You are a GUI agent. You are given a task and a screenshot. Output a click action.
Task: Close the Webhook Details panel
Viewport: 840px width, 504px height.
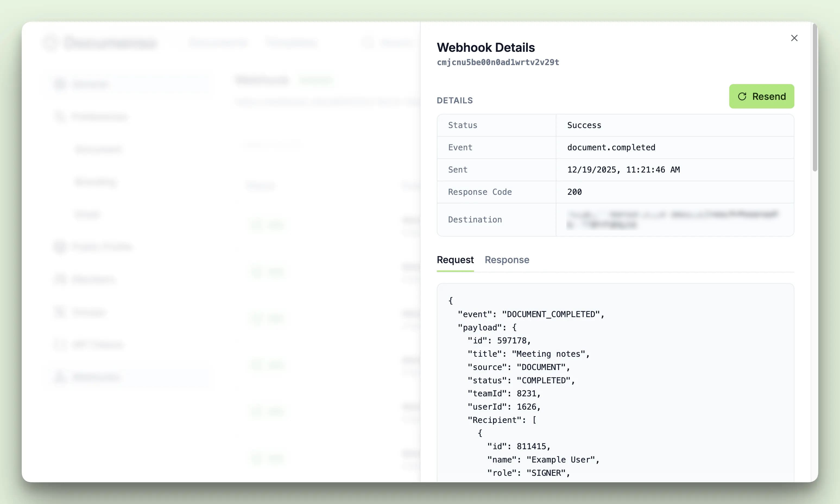794,38
